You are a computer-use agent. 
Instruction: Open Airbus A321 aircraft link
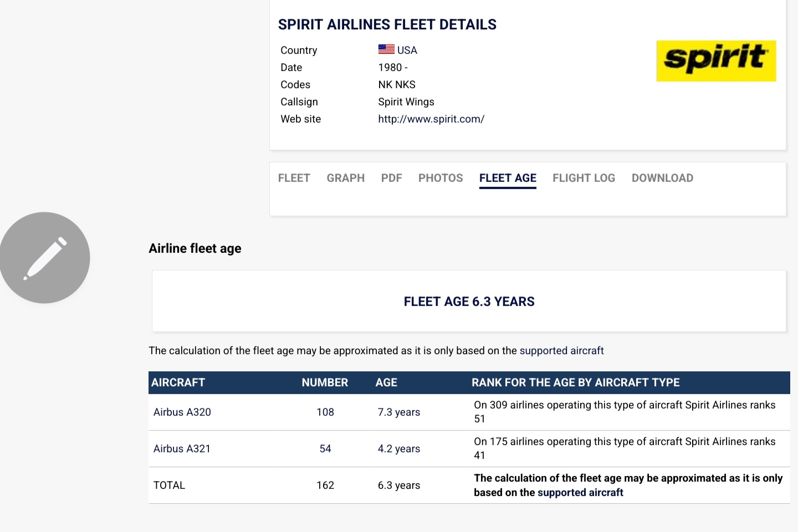coord(182,449)
